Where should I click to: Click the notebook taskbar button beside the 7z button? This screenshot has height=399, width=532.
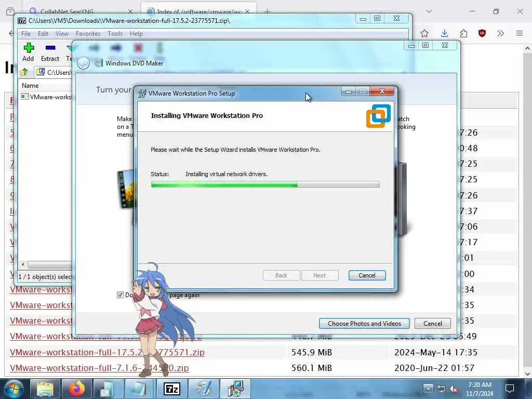coord(140,389)
